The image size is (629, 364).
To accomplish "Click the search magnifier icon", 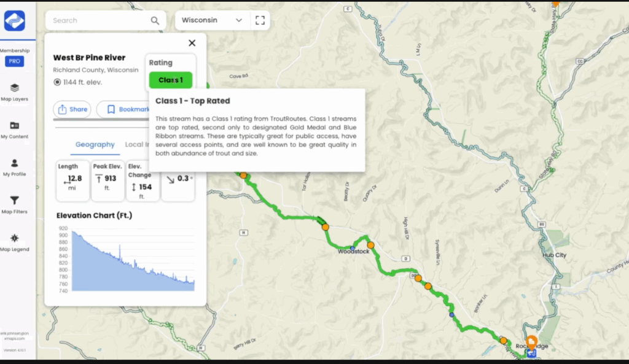I will click(x=155, y=20).
